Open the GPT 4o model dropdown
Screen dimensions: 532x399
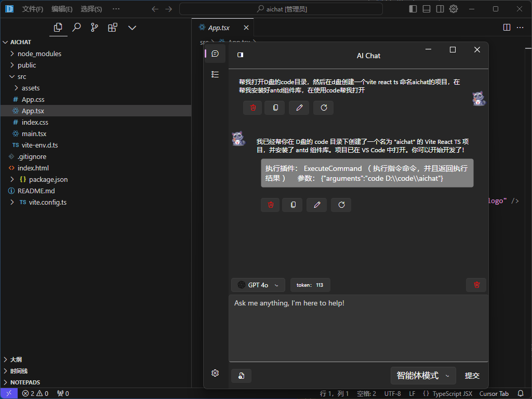click(258, 285)
